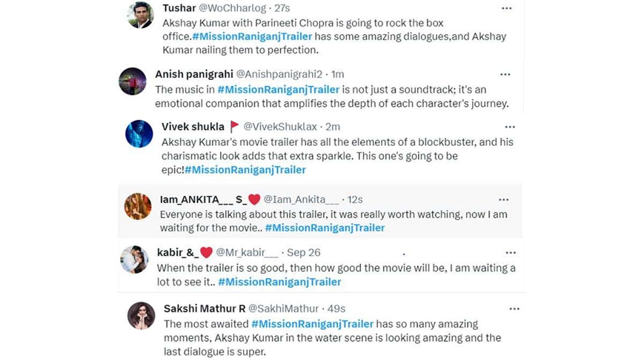
Task: Click Tushar's profile picture
Action: (x=141, y=15)
